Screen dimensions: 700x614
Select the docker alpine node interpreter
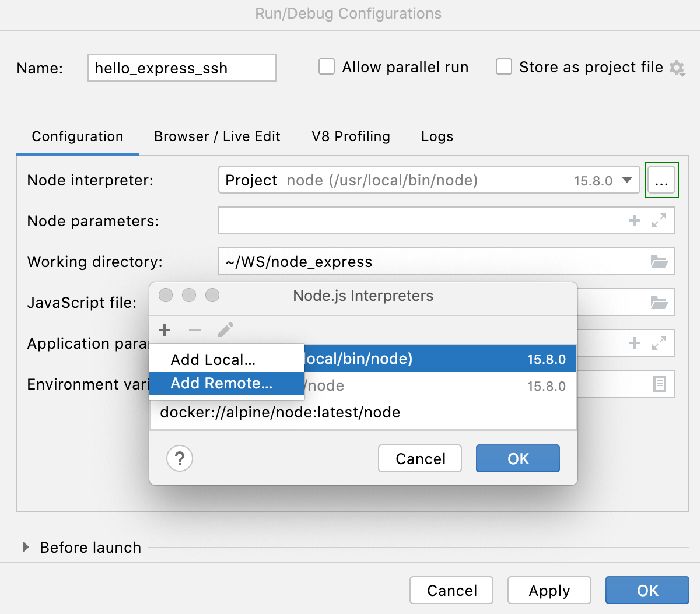click(279, 412)
